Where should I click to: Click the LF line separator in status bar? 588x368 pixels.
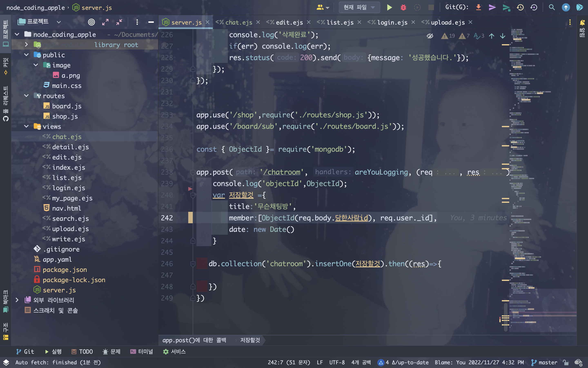[x=320, y=362]
